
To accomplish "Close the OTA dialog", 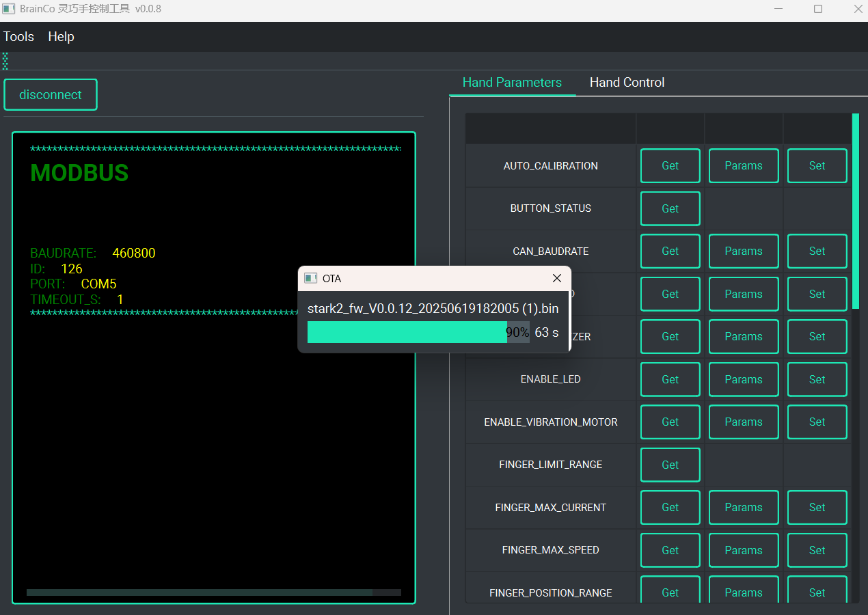I will point(556,278).
